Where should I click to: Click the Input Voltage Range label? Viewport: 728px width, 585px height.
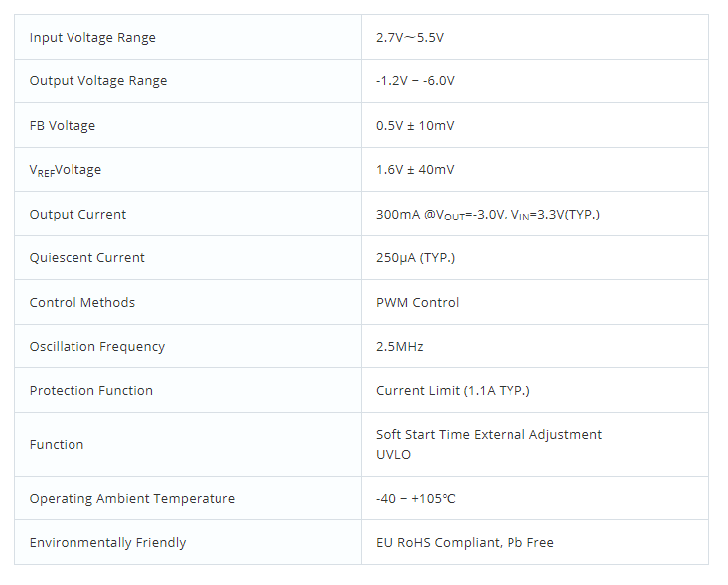coord(92,37)
